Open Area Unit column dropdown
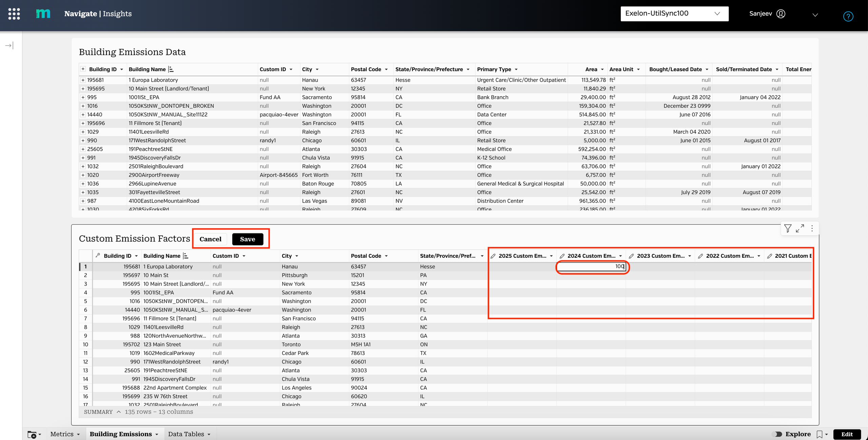This screenshot has width=868, height=440. (x=638, y=69)
